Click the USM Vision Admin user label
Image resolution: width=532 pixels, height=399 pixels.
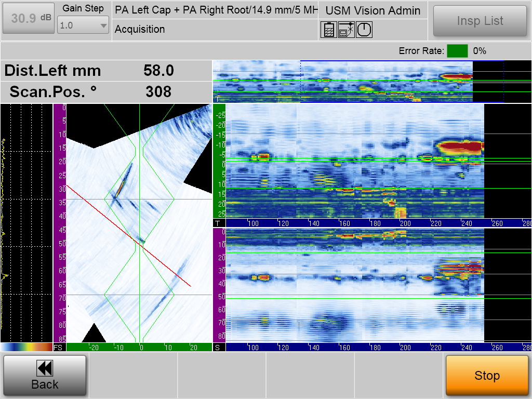coord(373,10)
